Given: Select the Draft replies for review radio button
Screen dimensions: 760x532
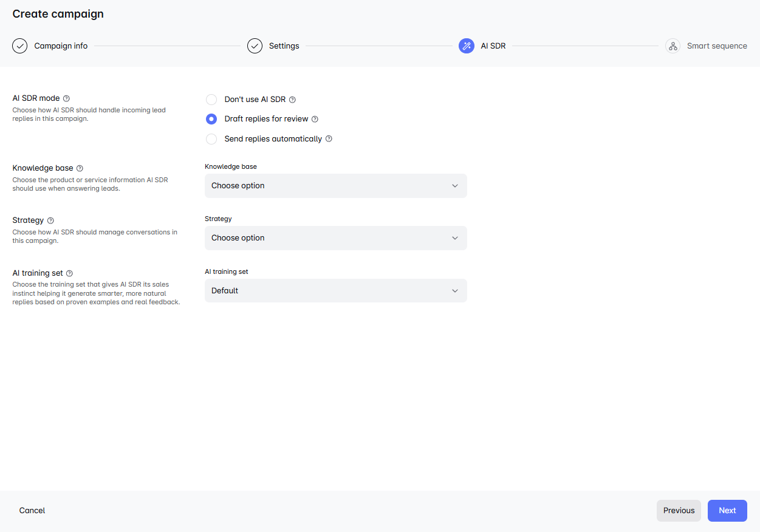Looking at the screenshot, I should pyautogui.click(x=211, y=119).
